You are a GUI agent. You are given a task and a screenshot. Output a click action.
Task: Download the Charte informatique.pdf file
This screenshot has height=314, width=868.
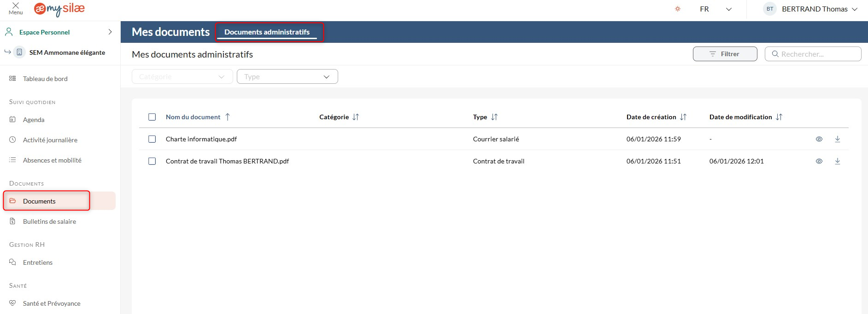837,139
